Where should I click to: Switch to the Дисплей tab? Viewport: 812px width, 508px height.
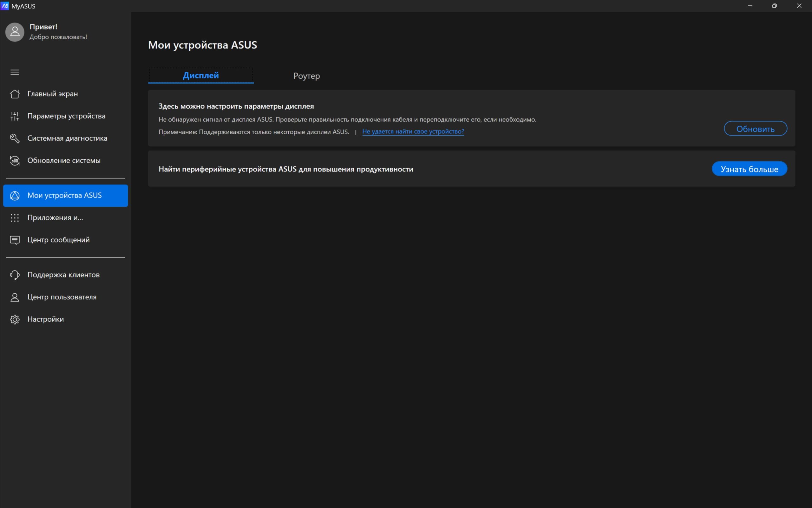tap(201, 76)
